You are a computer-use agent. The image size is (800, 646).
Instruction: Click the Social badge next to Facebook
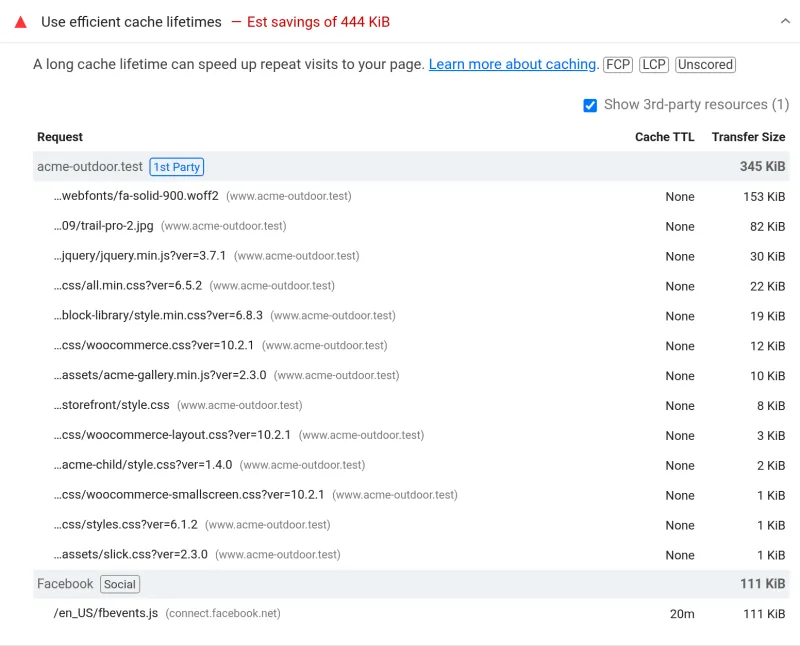(120, 584)
